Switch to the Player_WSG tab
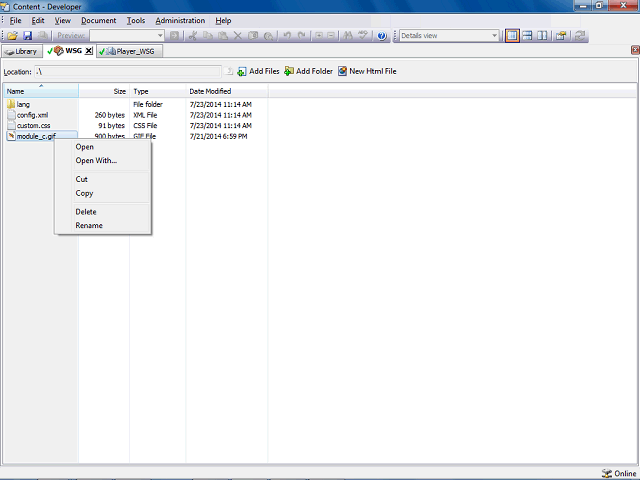The image size is (640, 480). (130, 51)
